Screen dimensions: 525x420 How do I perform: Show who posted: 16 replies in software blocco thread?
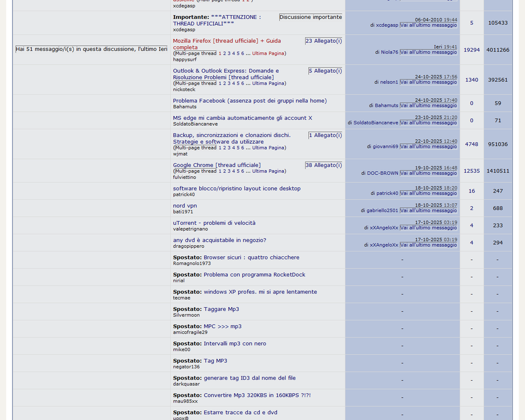[x=471, y=191]
